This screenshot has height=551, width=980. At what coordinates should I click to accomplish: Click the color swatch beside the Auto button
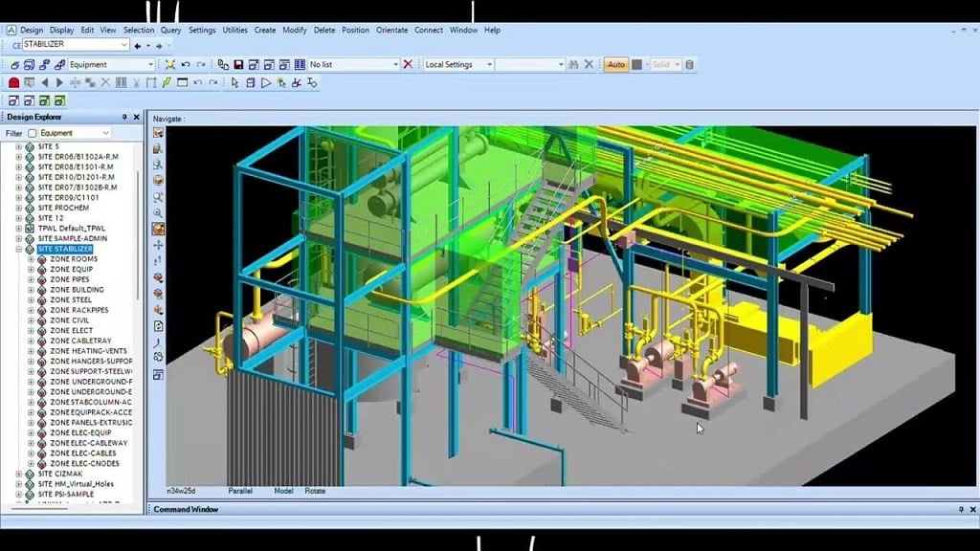tap(636, 63)
